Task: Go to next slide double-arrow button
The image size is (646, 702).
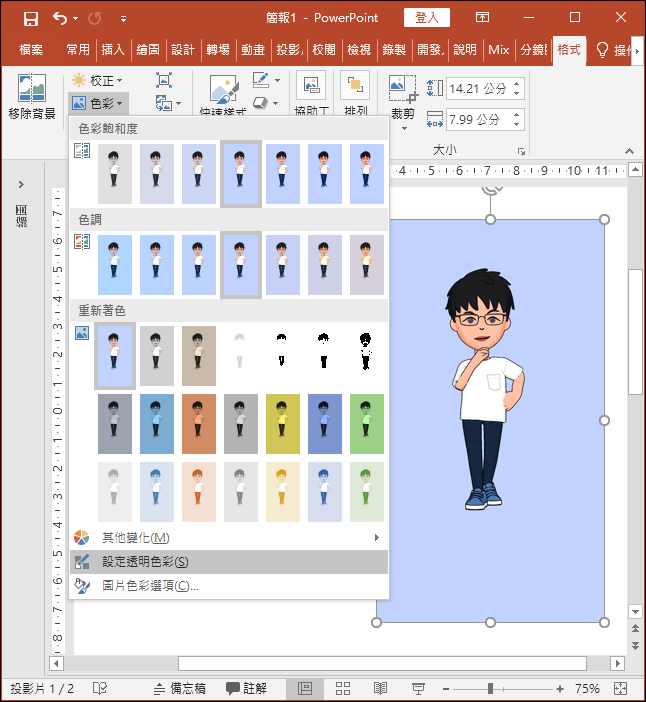Action: [635, 645]
